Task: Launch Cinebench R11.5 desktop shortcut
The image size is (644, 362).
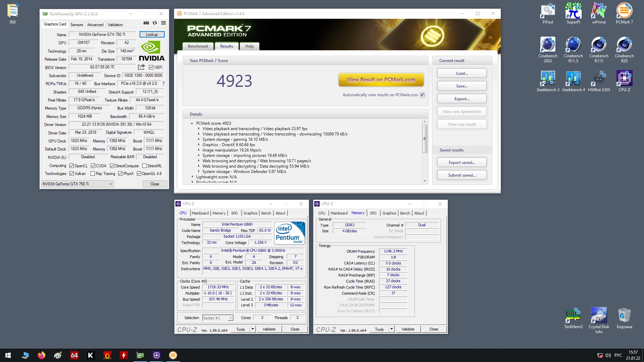Action: pos(573,50)
